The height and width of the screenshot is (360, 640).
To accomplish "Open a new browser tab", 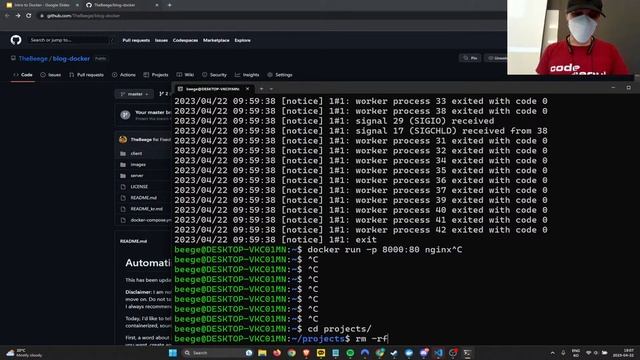I will click(x=169, y=5).
